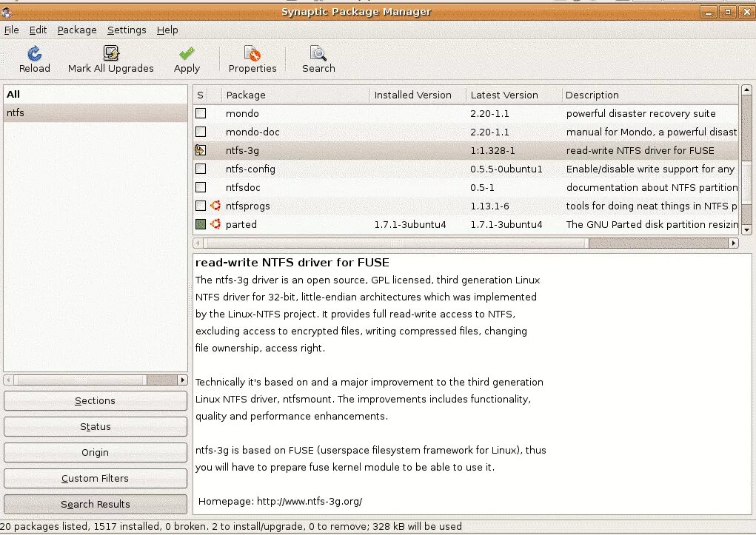Click the marked-for-install box of ntfs-3g
Image resolution: width=756 pixels, height=535 pixels.
point(201,150)
